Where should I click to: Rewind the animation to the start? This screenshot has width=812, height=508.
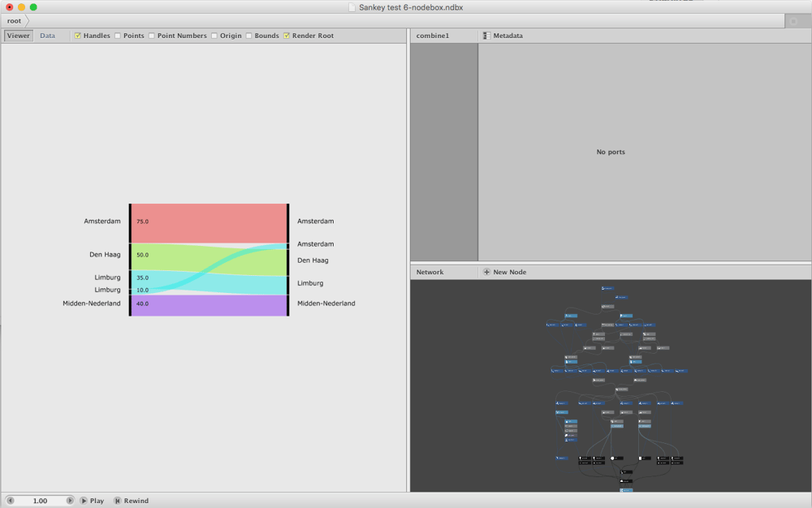coord(132,501)
